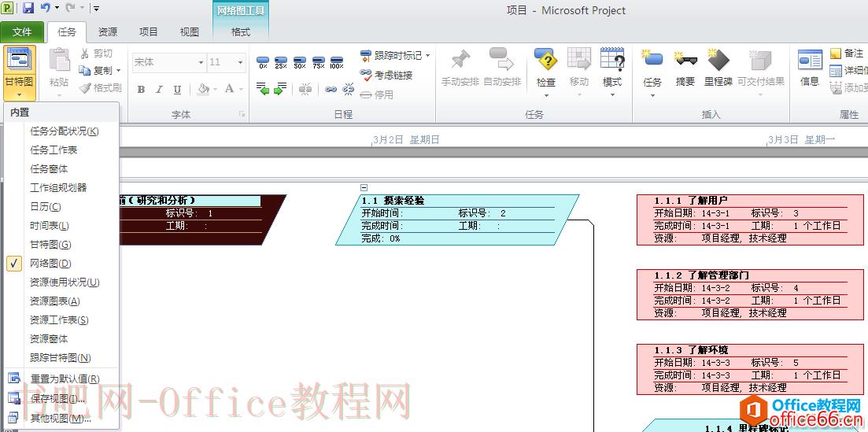This screenshot has width=868, height=432.
Task: Select 跟踪甘特图(N) view
Action: tap(62, 358)
